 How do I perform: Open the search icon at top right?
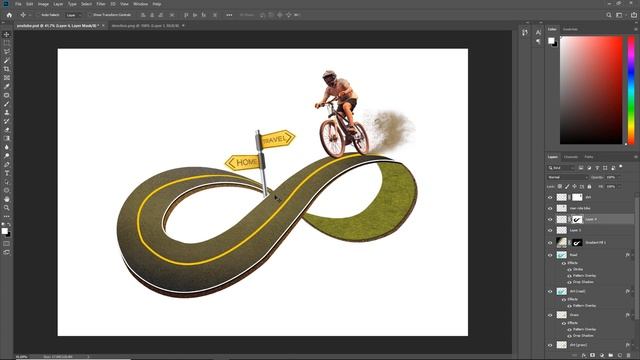pyautogui.click(x=609, y=15)
